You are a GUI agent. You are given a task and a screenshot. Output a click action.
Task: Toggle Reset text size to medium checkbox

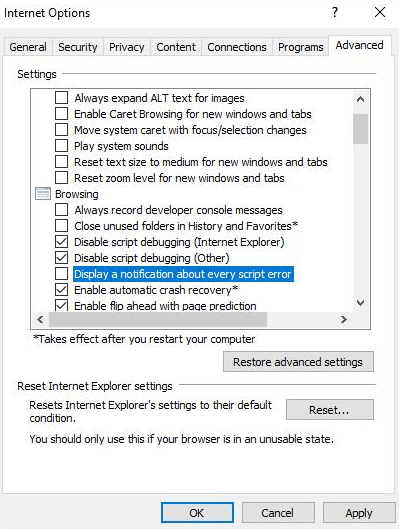click(x=61, y=162)
